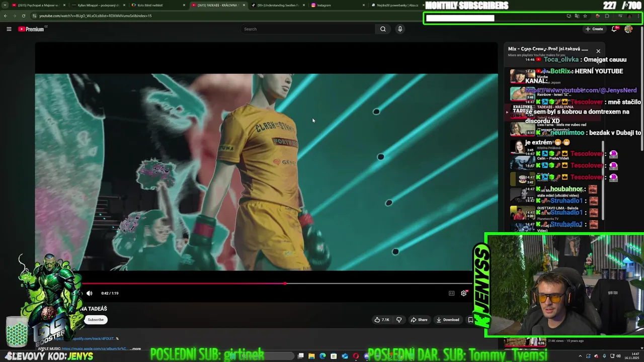Click the Share button
This screenshot has height=362, width=644.
coord(419,320)
